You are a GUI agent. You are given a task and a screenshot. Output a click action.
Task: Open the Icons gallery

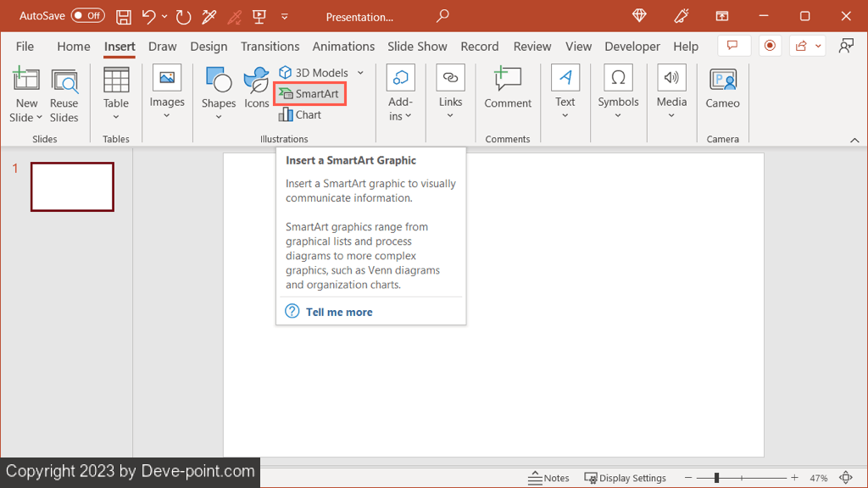click(256, 89)
